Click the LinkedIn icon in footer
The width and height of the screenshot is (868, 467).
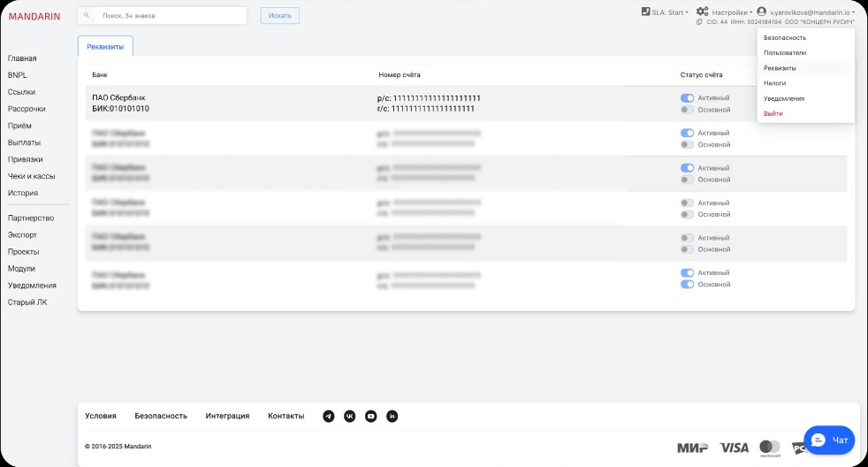click(392, 416)
